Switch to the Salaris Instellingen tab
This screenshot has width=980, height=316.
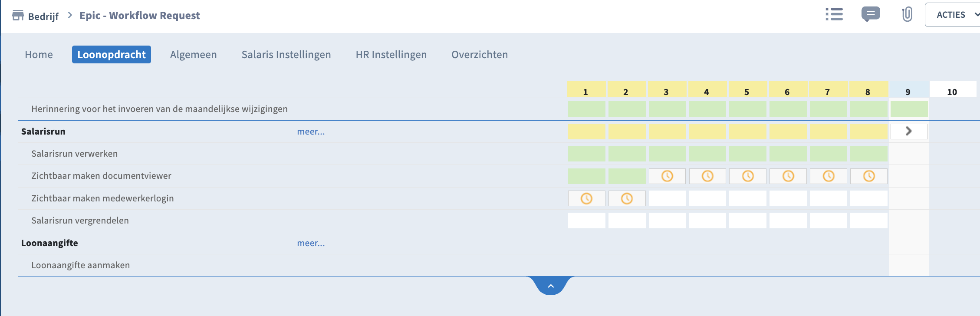coord(286,55)
